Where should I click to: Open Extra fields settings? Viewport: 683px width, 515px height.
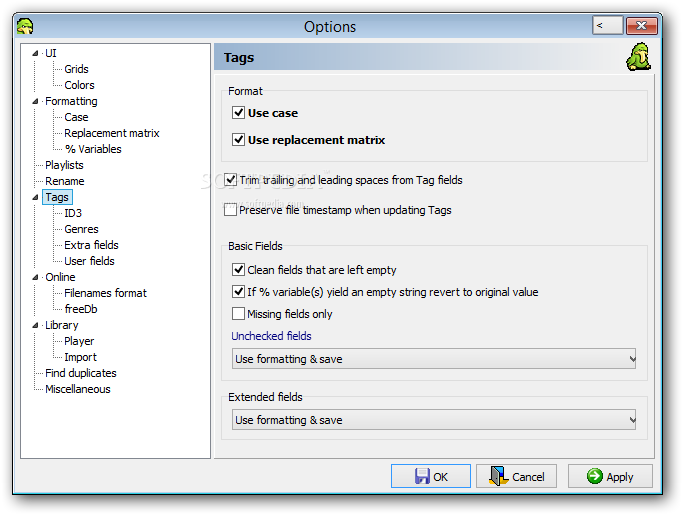coord(91,245)
